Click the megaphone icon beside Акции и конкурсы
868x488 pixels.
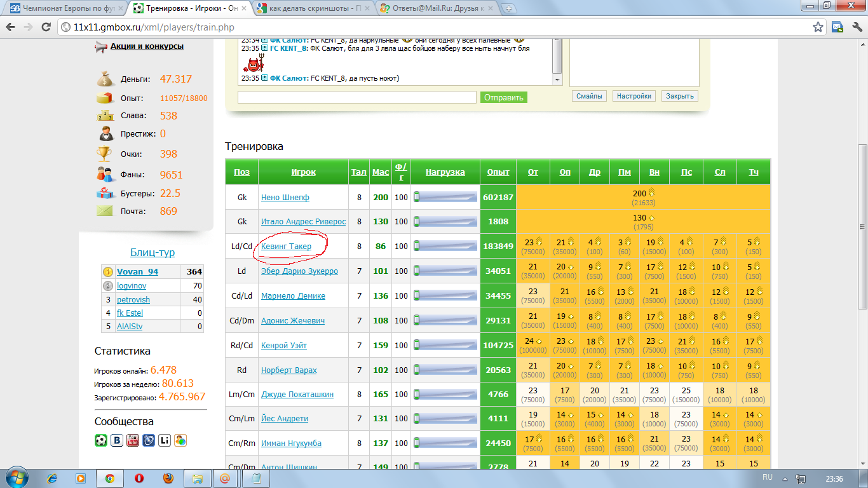(101, 46)
